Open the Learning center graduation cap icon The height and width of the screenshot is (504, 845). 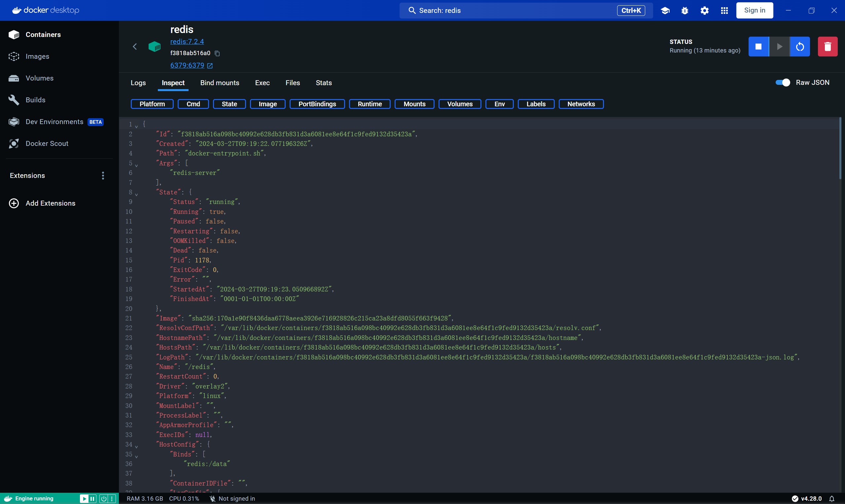point(665,11)
